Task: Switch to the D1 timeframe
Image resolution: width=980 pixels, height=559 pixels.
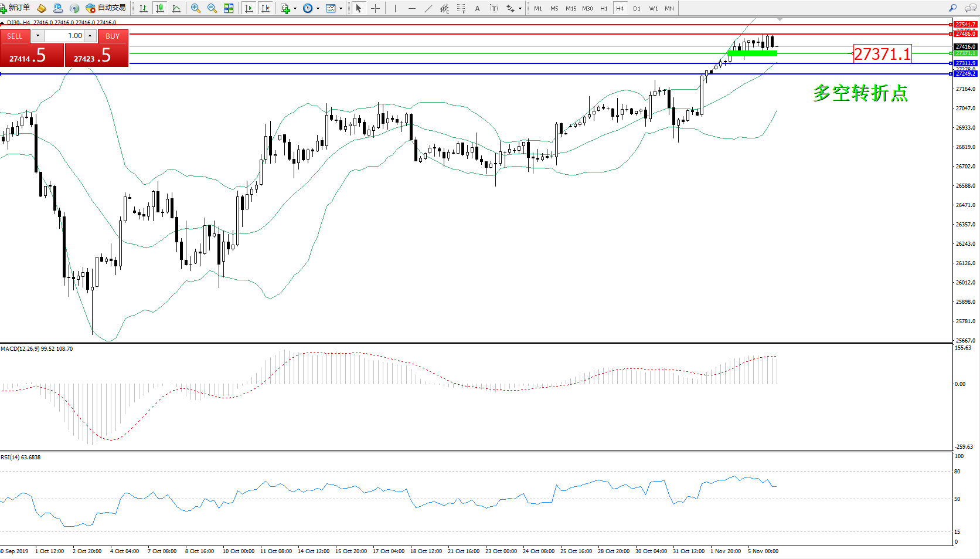Action: tap(637, 8)
